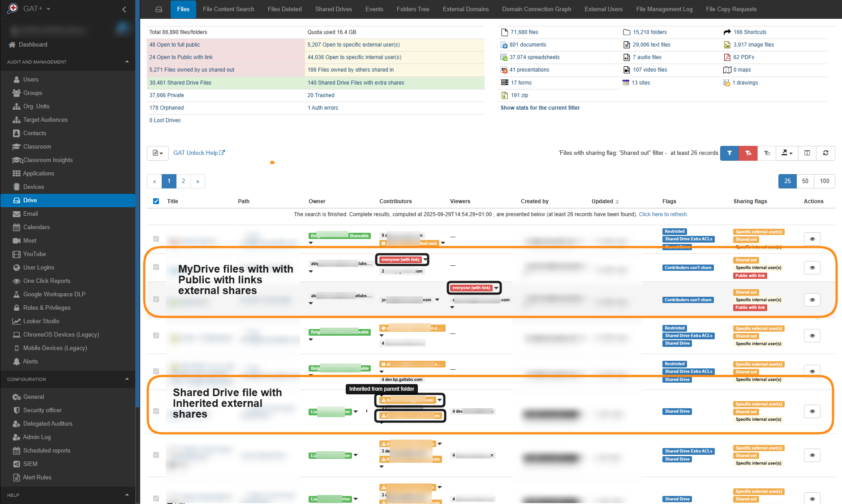Open Google Workspace DLP from the sidebar

[54, 294]
